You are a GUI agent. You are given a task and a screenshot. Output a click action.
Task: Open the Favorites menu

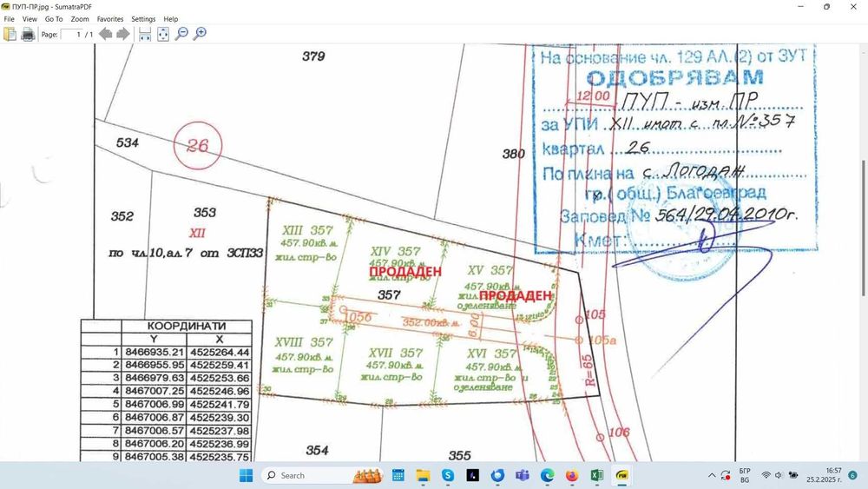pos(110,19)
